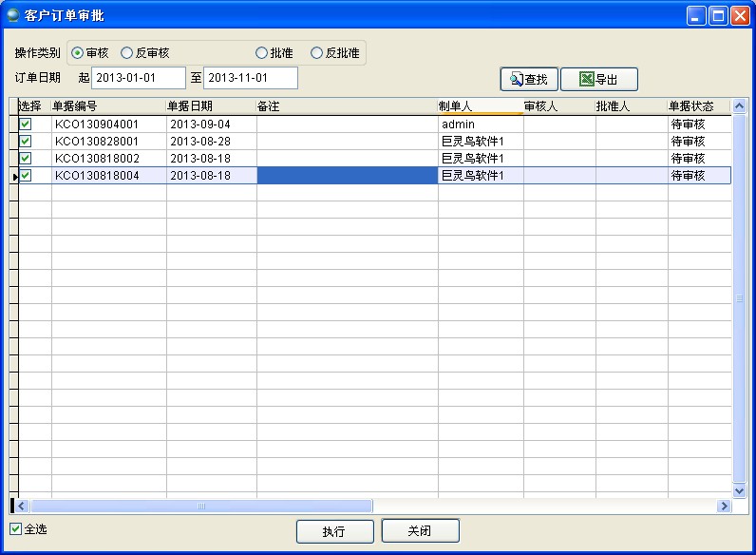Click the horizontal scrollbar right arrow
Image resolution: width=756 pixels, height=555 pixels.
point(724,507)
